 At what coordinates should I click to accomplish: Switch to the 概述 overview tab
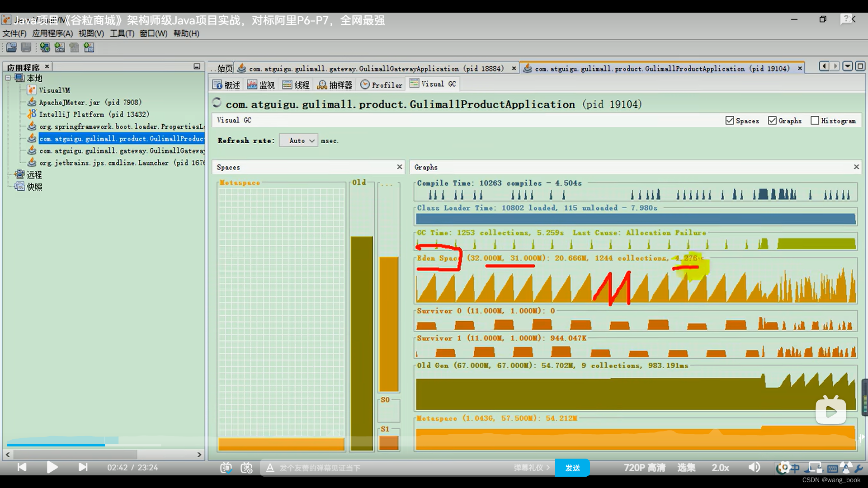[x=226, y=84]
